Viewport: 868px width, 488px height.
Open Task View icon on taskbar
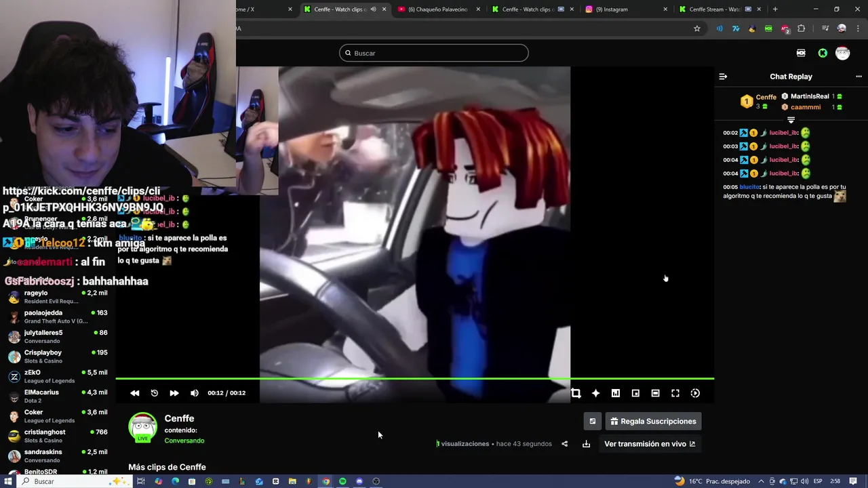pyautogui.click(x=140, y=481)
